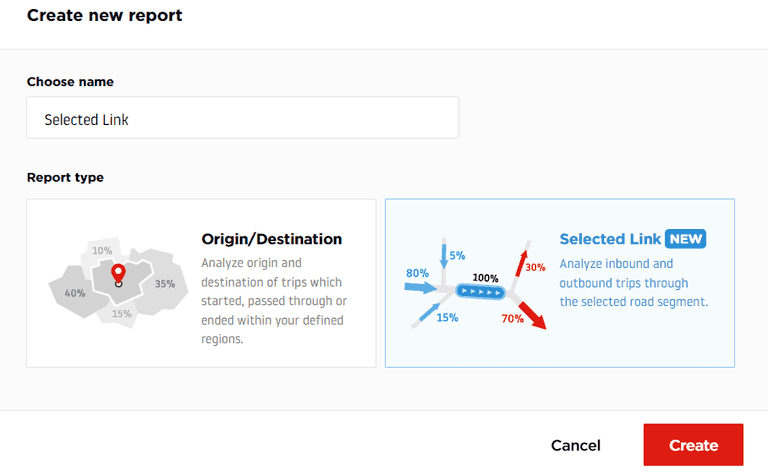Click the Origin/Destination description text
Image resolution: width=768 pixels, height=475 pixels.
click(273, 301)
